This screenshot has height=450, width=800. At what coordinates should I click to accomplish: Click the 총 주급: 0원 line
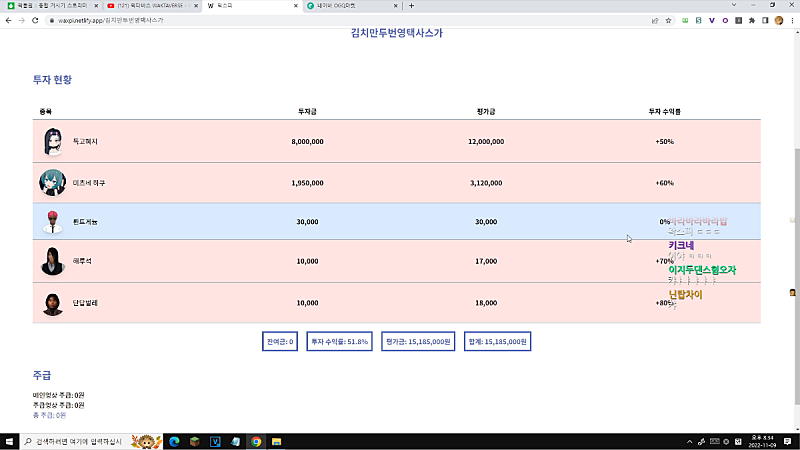(x=49, y=415)
